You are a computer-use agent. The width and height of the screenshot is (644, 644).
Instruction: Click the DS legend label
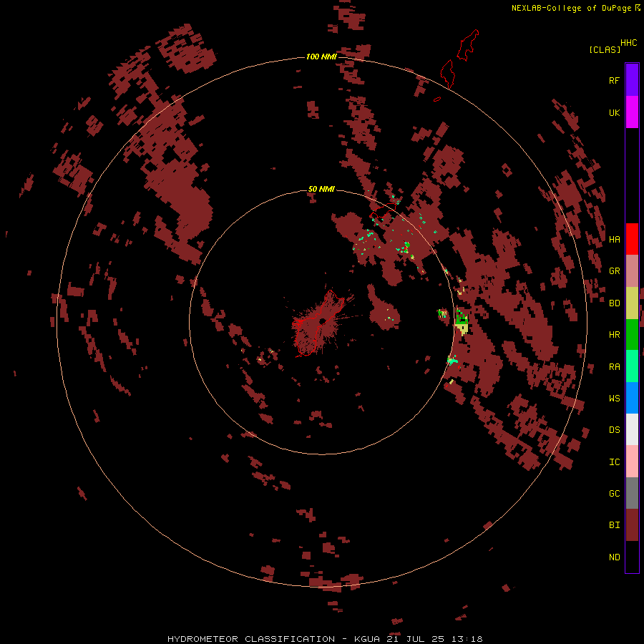[x=614, y=430]
